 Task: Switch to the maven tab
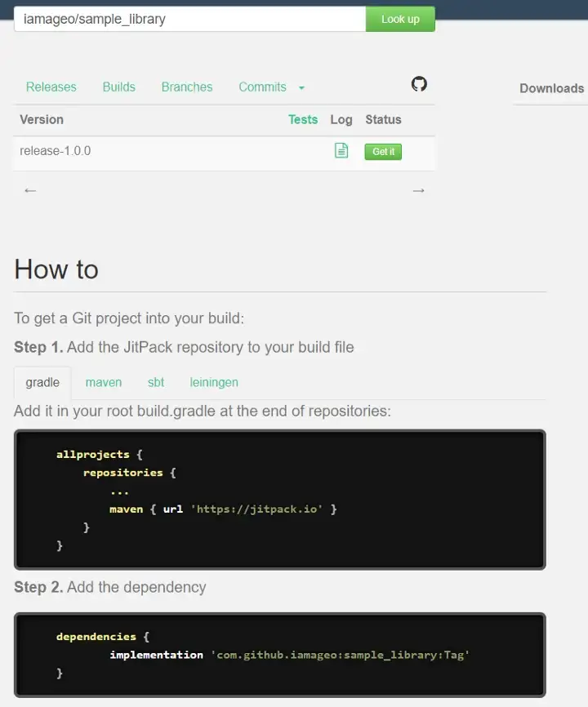click(103, 382)
